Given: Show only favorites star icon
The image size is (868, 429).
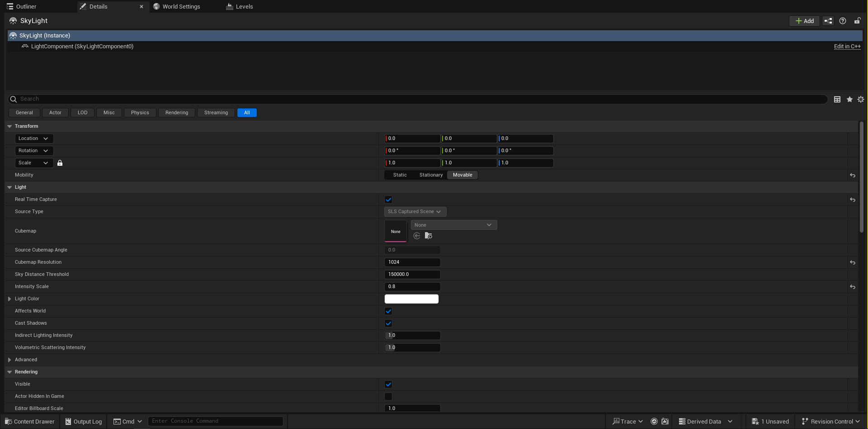Looking at the screenshot, I should coord(849,99).
